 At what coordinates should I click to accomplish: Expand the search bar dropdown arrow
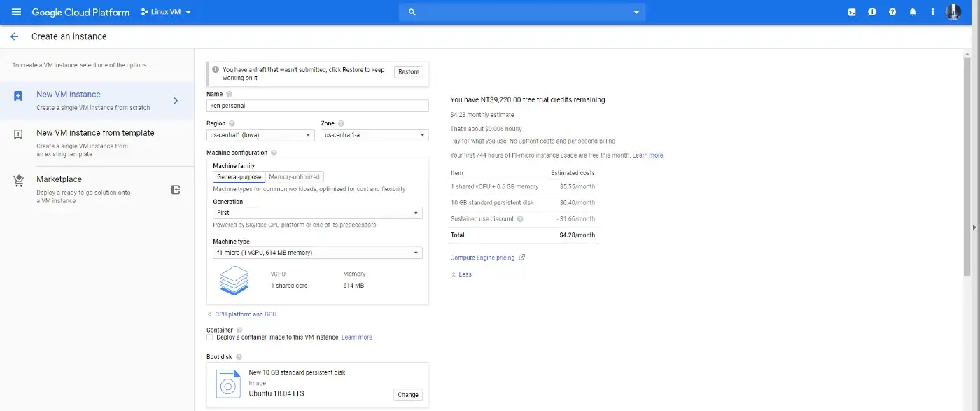636,12
